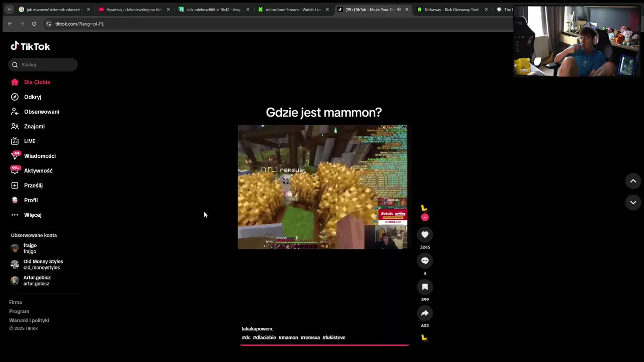Click the TikTok logo
Viewport: 644px width, 362px height.
point(30,46)
